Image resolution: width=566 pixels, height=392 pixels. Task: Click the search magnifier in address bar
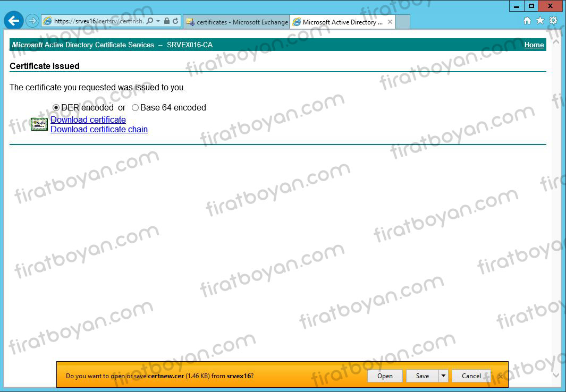(150, 21)
